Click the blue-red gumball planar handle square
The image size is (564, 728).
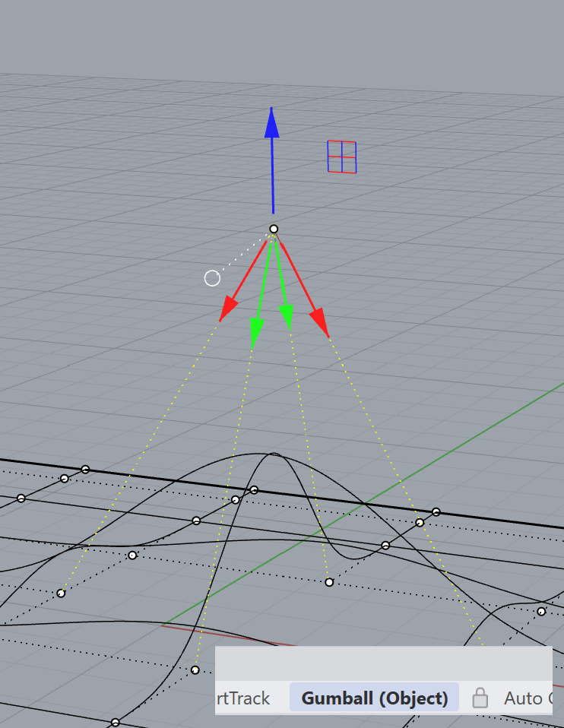click(342, 157)
